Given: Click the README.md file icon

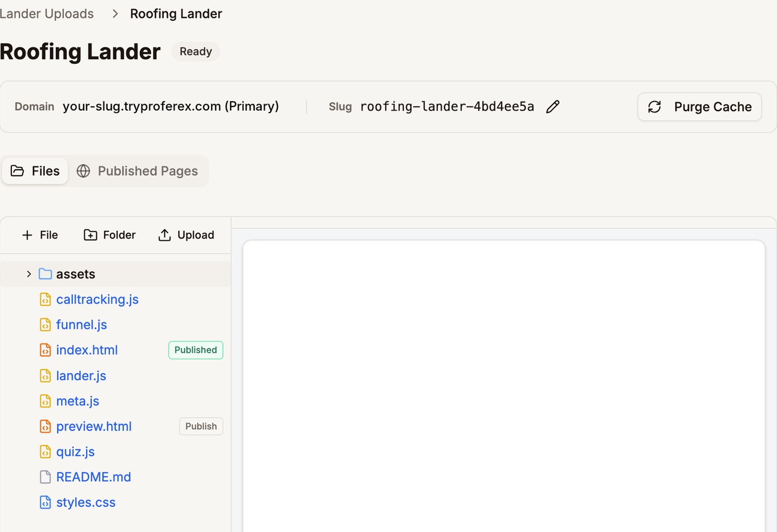Looking at the screenshot, I should click(45, 477).
